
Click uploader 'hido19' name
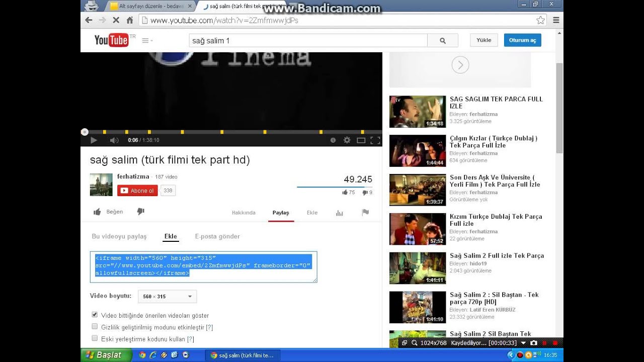click(478, 263)
